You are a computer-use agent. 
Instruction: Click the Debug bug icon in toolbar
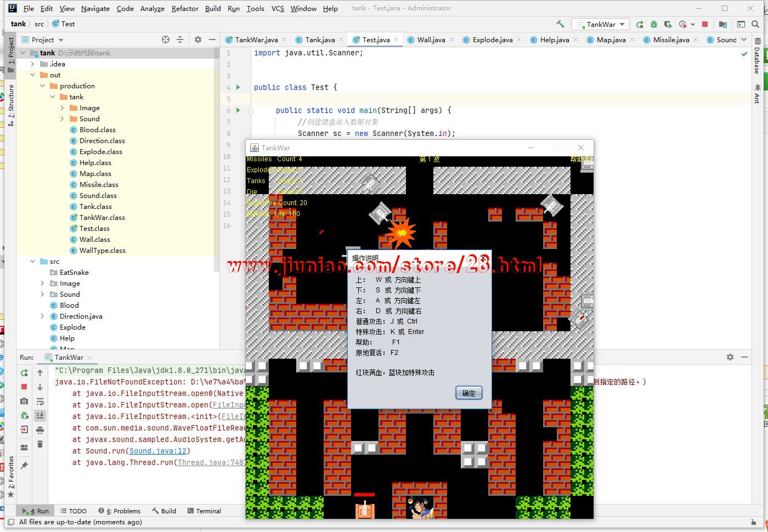coord(653,24)
